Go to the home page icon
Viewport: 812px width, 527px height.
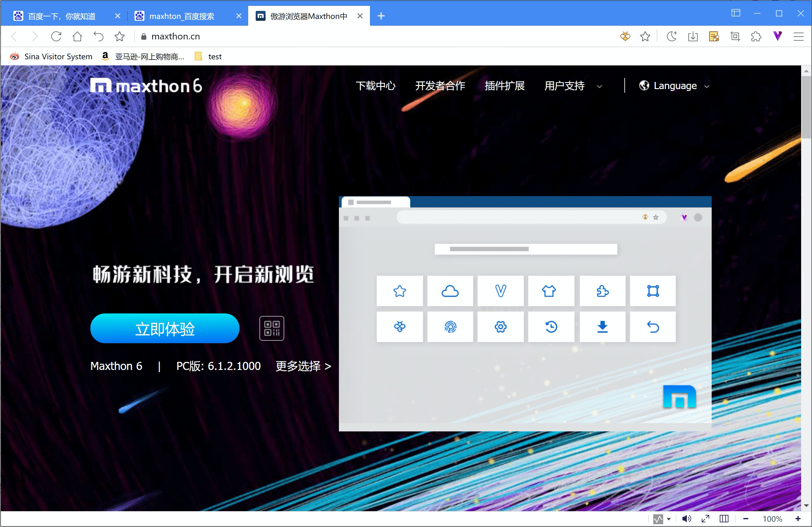[x=77, y=37]
